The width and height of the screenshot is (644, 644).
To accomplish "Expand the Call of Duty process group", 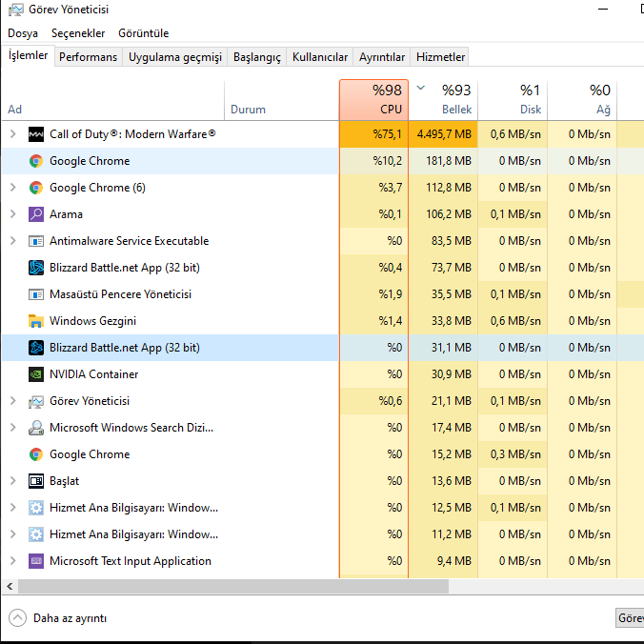I will click(13, 134).
